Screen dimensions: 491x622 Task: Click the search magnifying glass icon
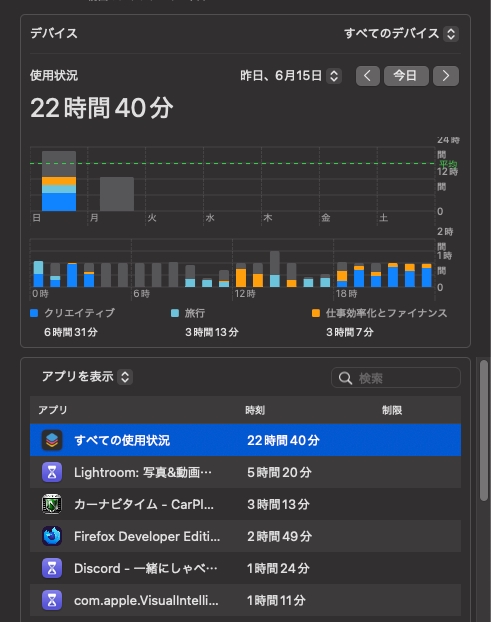pos(345,378)
